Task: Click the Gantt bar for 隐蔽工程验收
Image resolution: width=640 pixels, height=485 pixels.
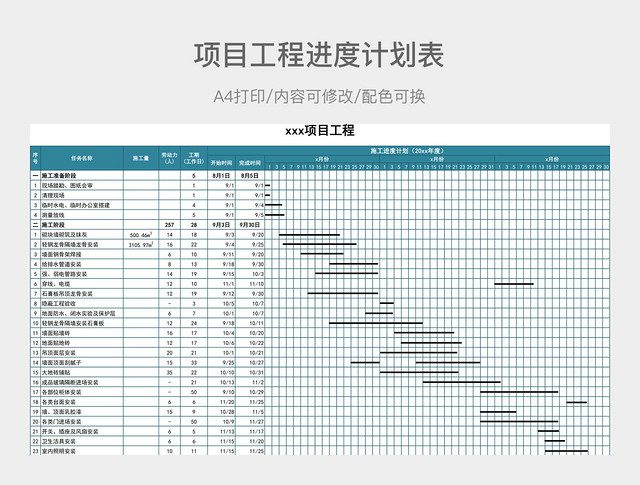Action: (x=387, y=303)
